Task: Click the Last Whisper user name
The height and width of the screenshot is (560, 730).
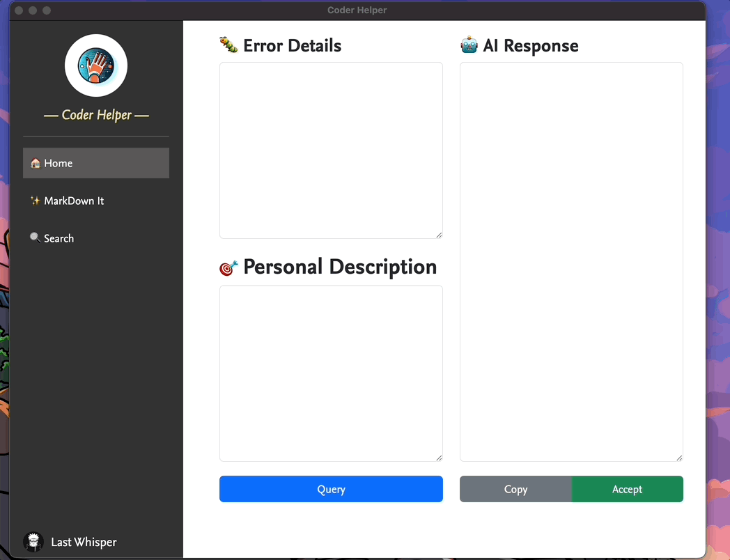Action: (84, 542)
